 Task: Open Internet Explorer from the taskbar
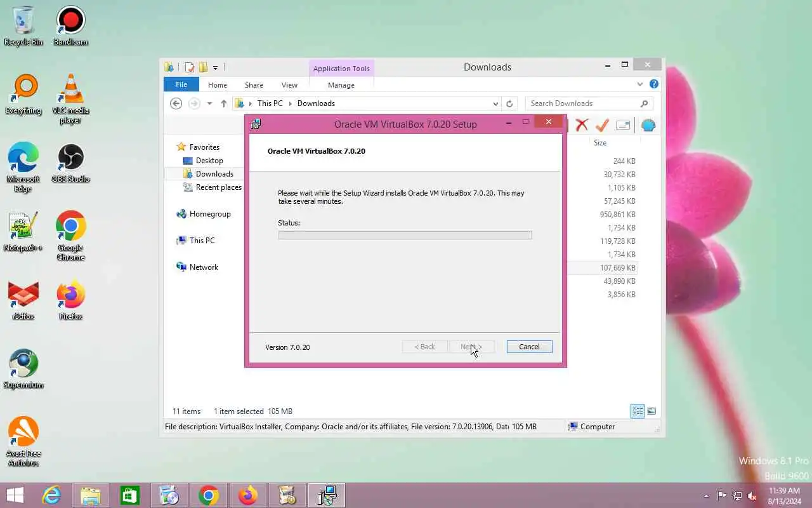click(x=51, y=495)
